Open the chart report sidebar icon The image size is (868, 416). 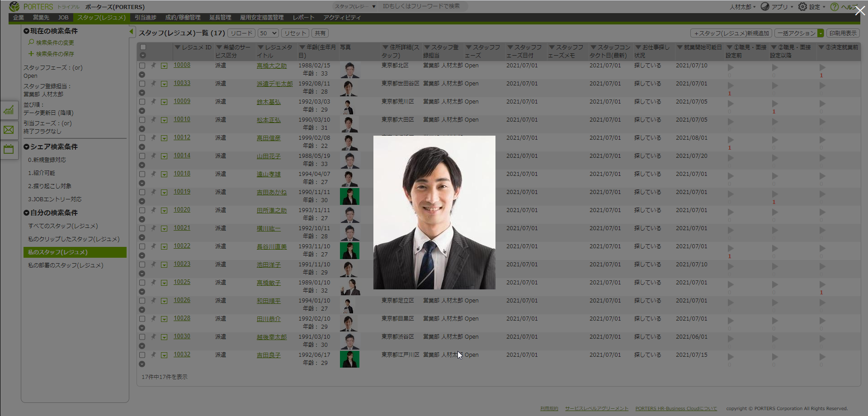tap(9, 110)
